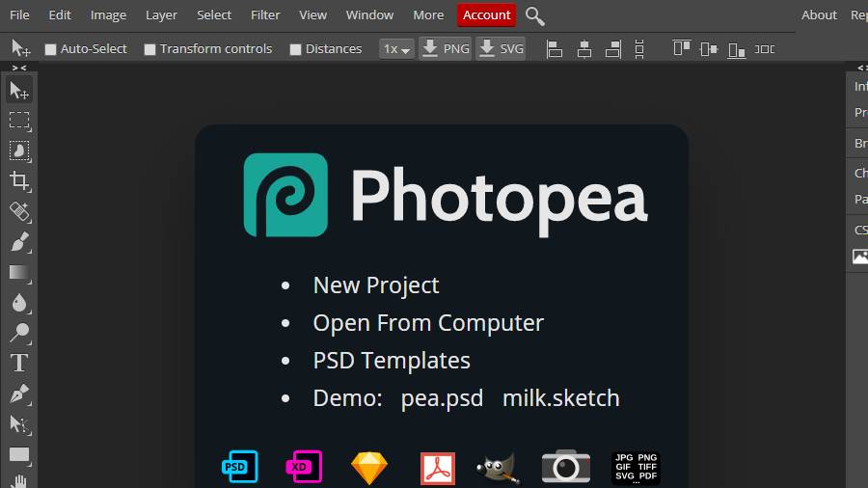868x488 pixels.
Task: Enable the Auto-Select checkbox
Action: [x=50, y=49]
